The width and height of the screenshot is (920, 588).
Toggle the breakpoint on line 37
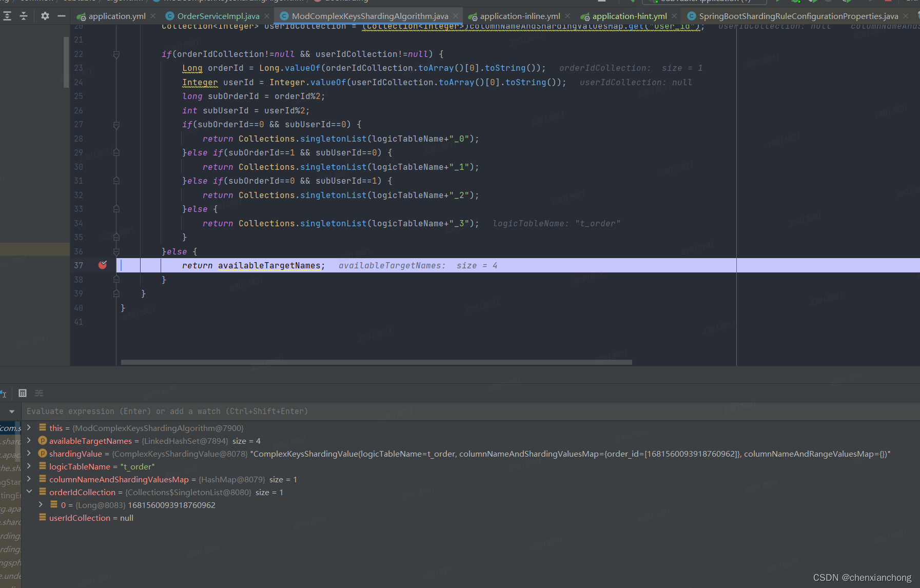click(103, 265)
